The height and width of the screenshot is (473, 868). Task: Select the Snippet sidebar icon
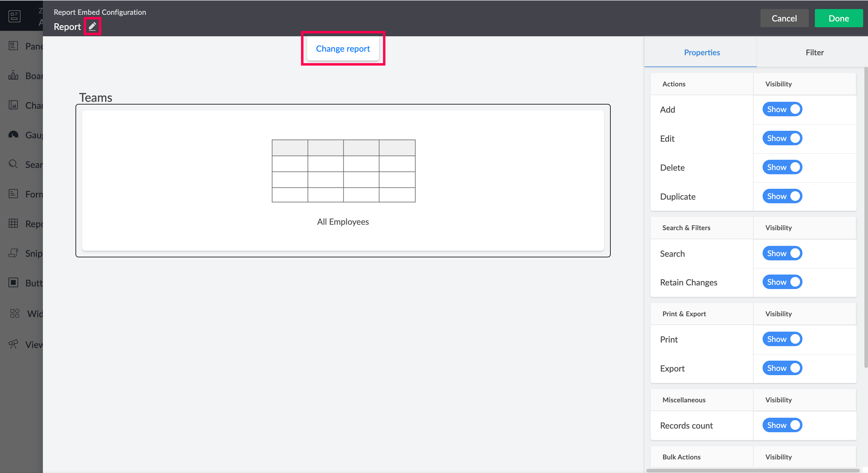(x=13, y=253)
